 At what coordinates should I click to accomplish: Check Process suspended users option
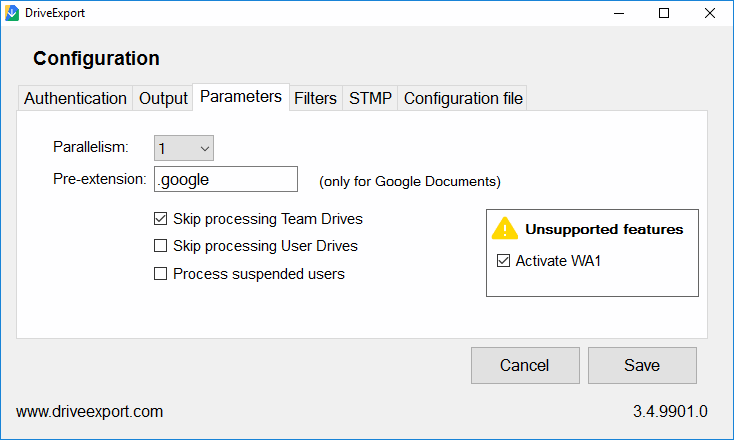161,274
